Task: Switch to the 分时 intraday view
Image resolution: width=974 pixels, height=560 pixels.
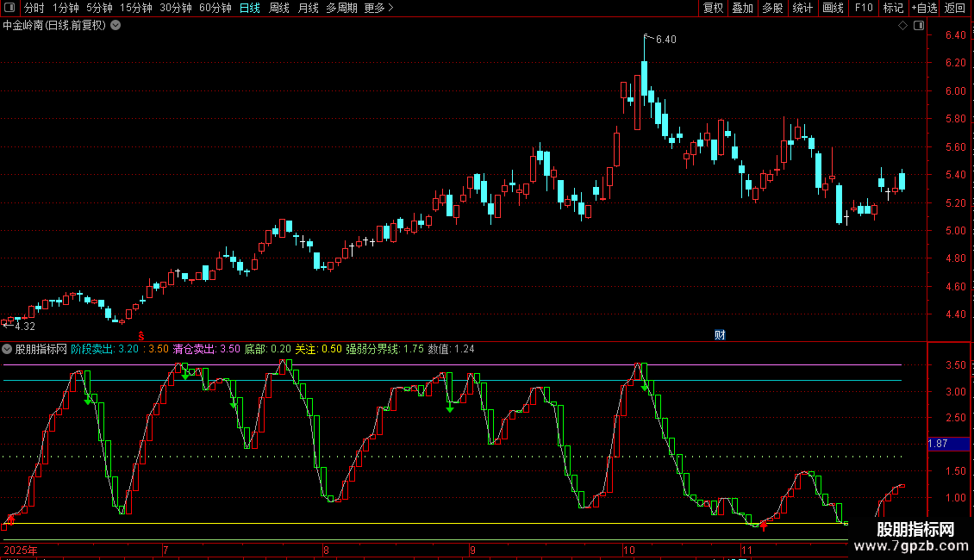Action: point(34,9)
